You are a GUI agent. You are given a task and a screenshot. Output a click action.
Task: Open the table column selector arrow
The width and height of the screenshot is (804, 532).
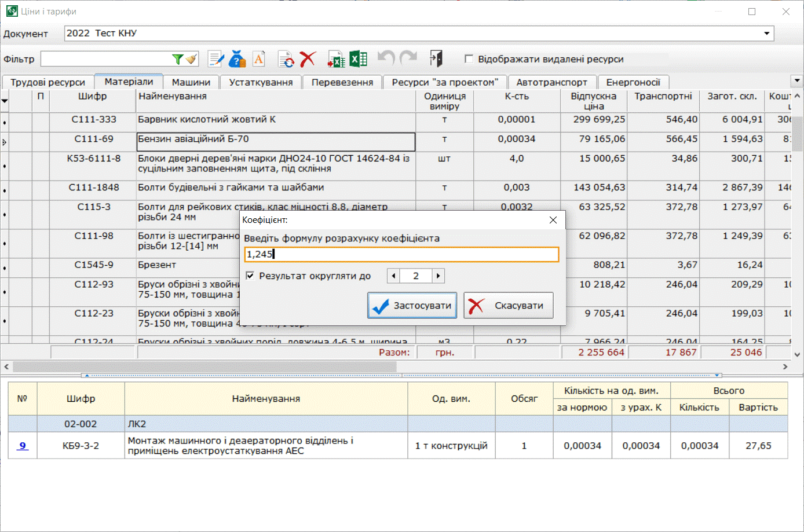(5, 101)
